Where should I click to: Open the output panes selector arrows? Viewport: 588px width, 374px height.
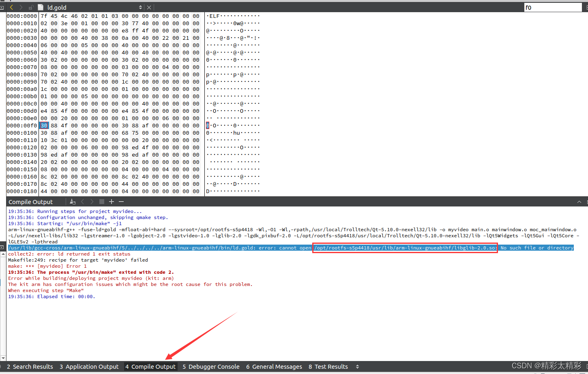pyautogui.click(x=357, y=367)
